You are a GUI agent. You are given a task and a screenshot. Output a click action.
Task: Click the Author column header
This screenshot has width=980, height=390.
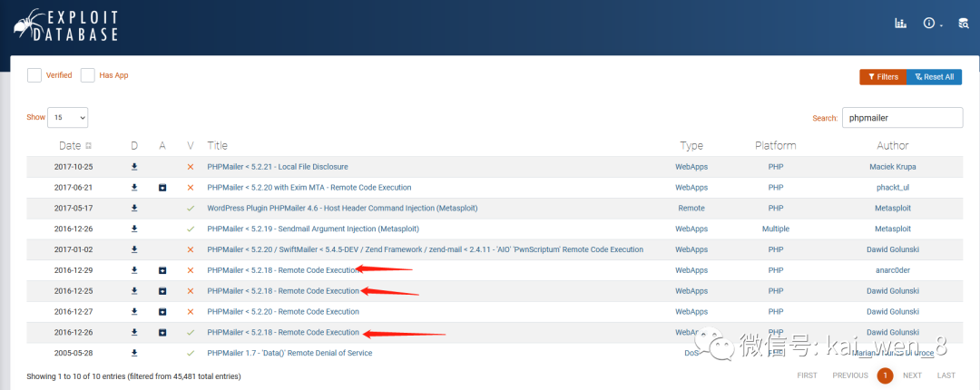point(893,146)
